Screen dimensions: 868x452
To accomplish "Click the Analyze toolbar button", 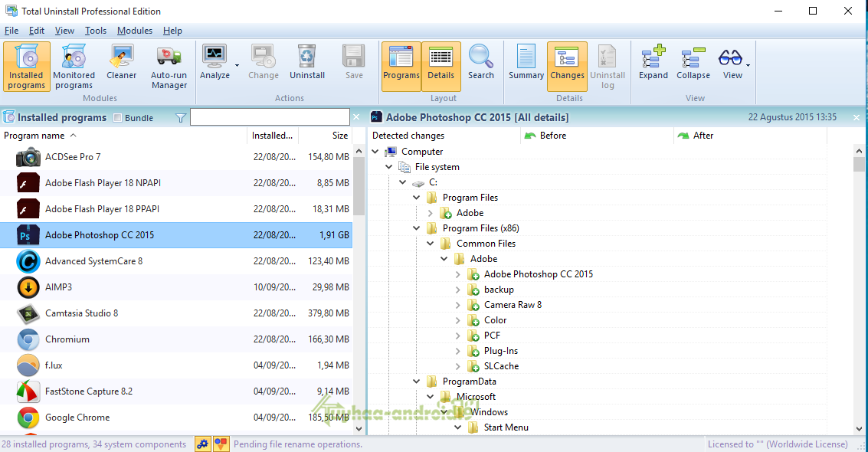I will [215, 62].
